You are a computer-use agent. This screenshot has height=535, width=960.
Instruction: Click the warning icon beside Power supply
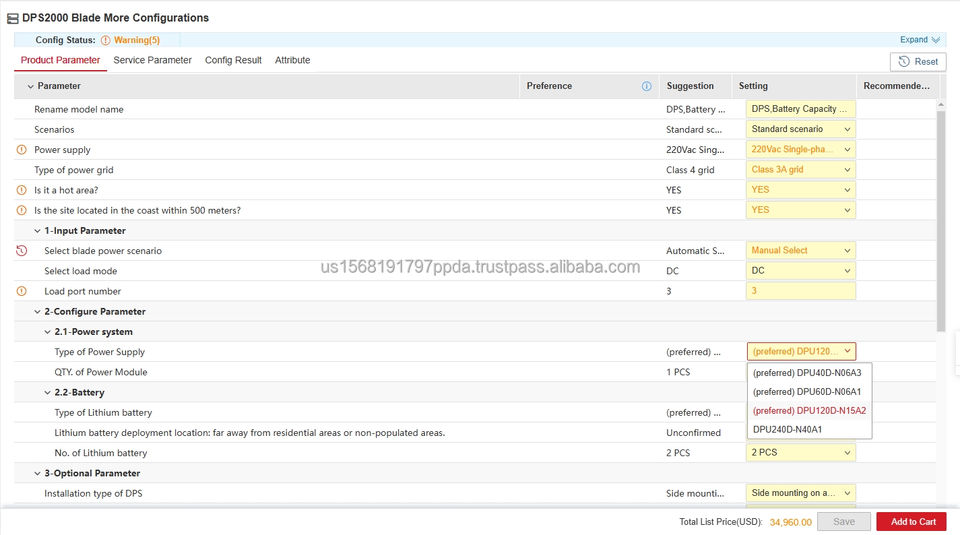click(x=21, y=149)
